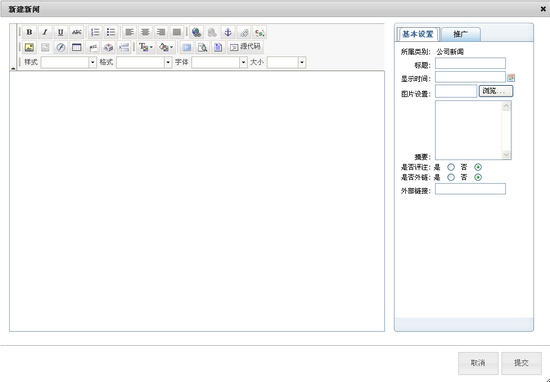The image size is (550, 382).
Task: Insert a numbered list
Action: 95,32
